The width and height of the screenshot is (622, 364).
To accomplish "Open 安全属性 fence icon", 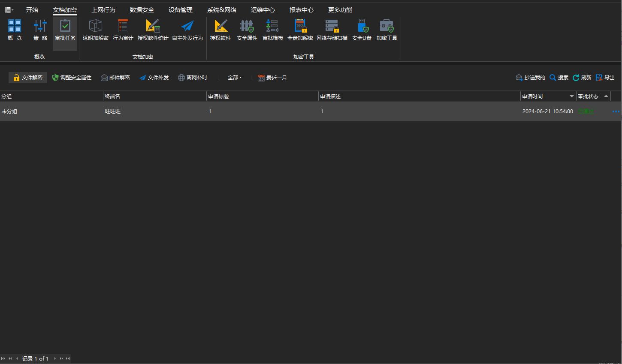I will 247,30.
